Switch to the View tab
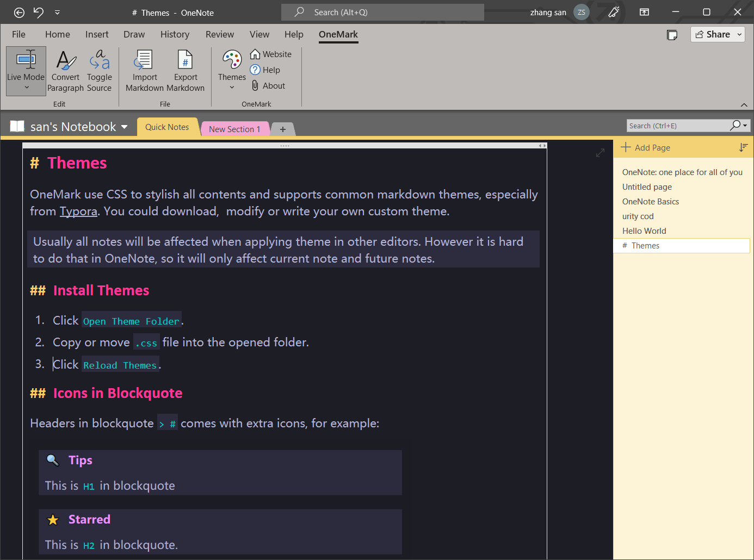 pos(259,34)
